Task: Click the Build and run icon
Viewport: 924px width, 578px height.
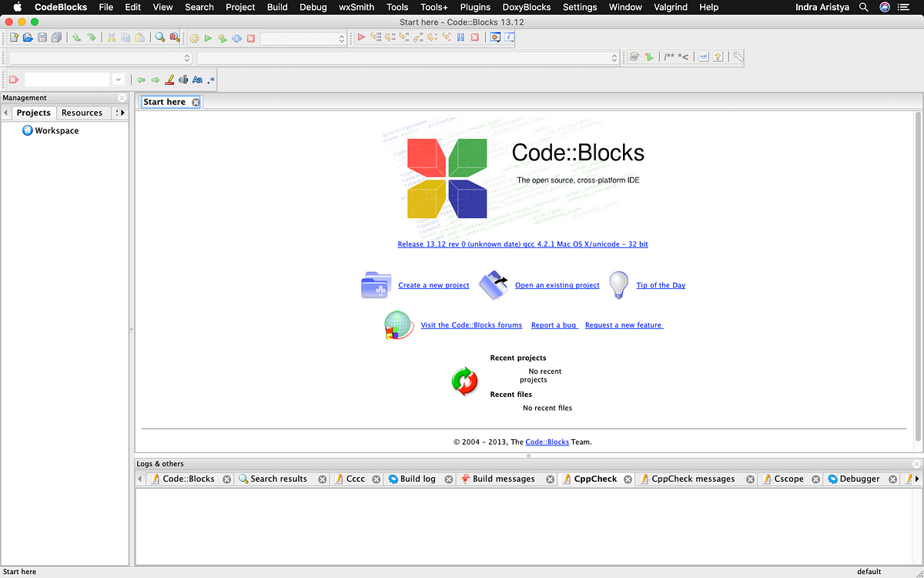Action: (x=223, y=38)
